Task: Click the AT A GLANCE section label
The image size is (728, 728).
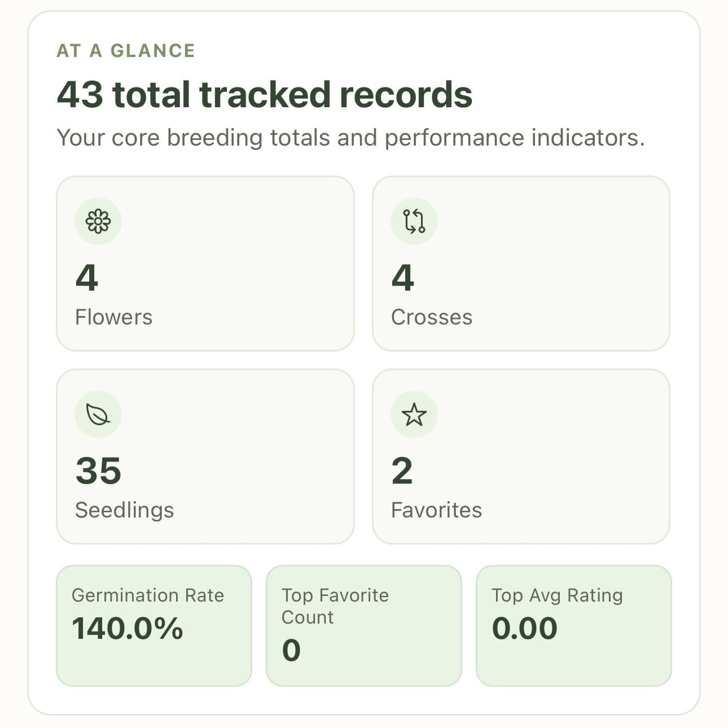Action: click(x=125, y=50)
